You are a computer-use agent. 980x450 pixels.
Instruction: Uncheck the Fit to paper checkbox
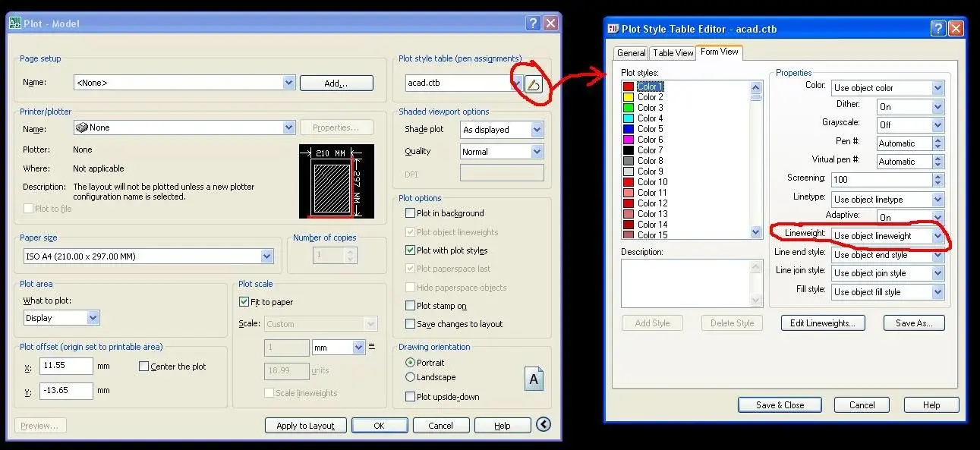pyautogui.click(x=244, y=302)
